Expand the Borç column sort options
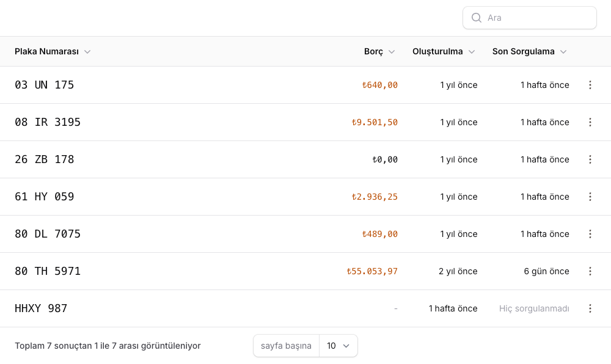 [379, 51]
